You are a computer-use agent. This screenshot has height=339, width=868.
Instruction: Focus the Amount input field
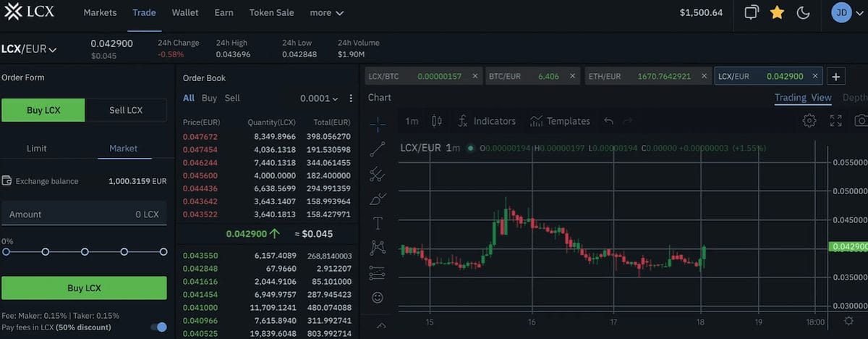(84, 214)
